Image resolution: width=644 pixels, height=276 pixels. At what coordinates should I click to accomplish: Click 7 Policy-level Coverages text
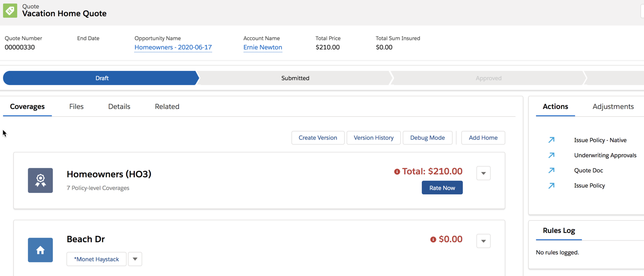98,188
